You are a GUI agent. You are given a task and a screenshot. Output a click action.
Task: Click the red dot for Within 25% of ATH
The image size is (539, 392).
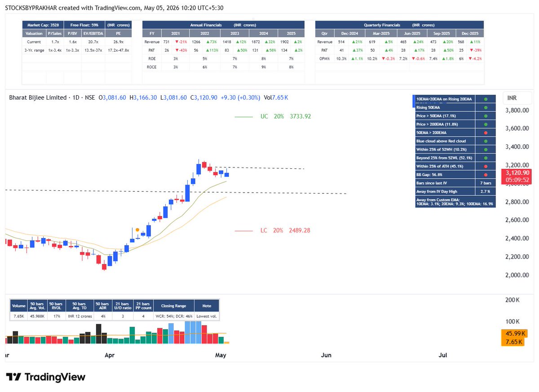tap(485, 166)
